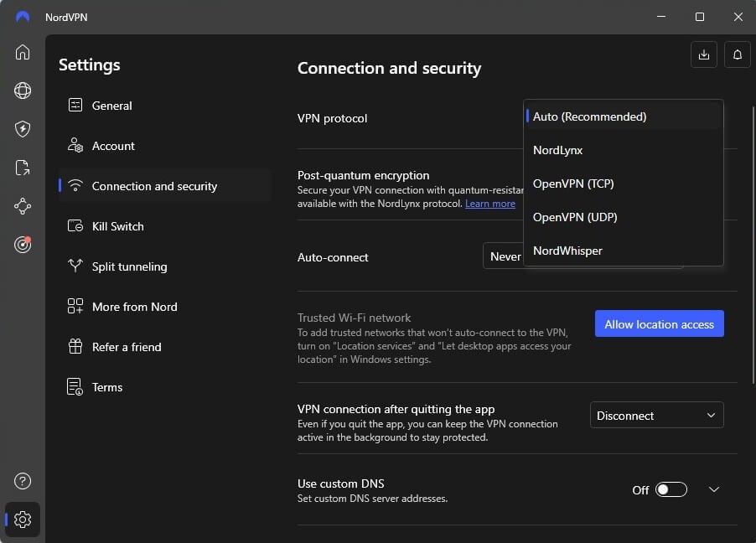Viewport: 756px width, 543px height.
Task: Click the Terms document icon
Action: (x=75, y=387)
